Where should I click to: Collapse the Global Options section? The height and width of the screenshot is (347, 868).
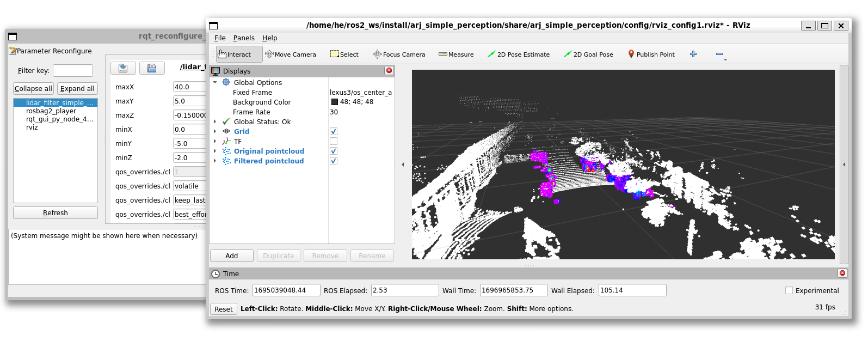(215, 83)
